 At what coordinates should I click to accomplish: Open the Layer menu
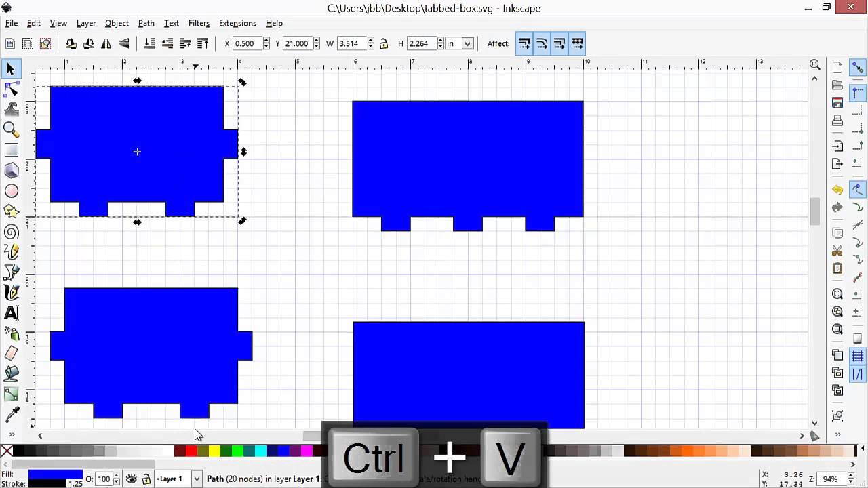[x=85, y=23]
